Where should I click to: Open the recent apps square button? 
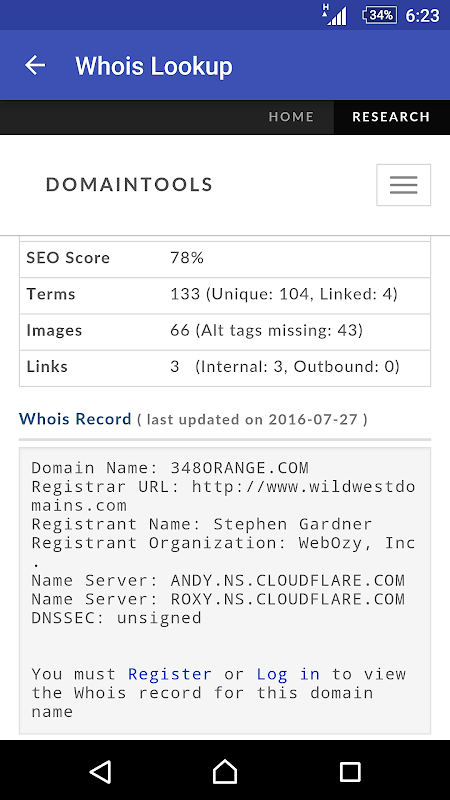click(350, 771)
